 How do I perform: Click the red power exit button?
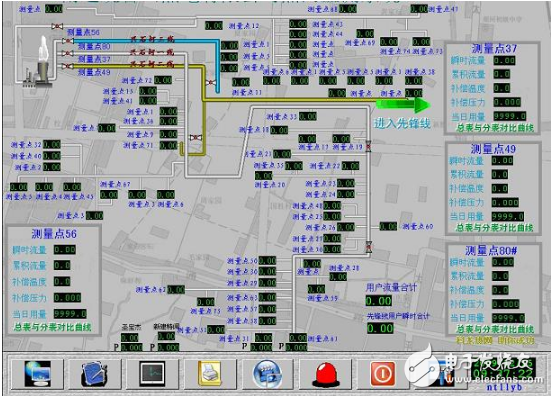tap(383, 374)
